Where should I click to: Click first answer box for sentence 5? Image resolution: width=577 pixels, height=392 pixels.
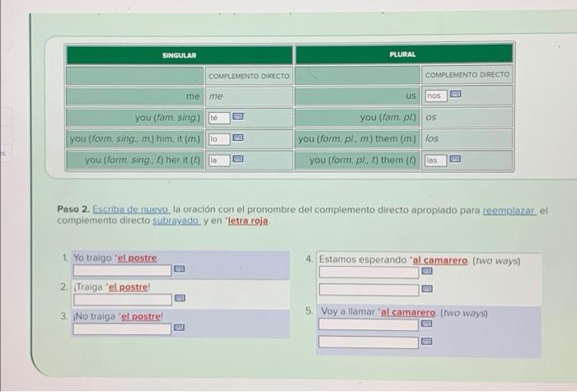(x=368, y=324)
